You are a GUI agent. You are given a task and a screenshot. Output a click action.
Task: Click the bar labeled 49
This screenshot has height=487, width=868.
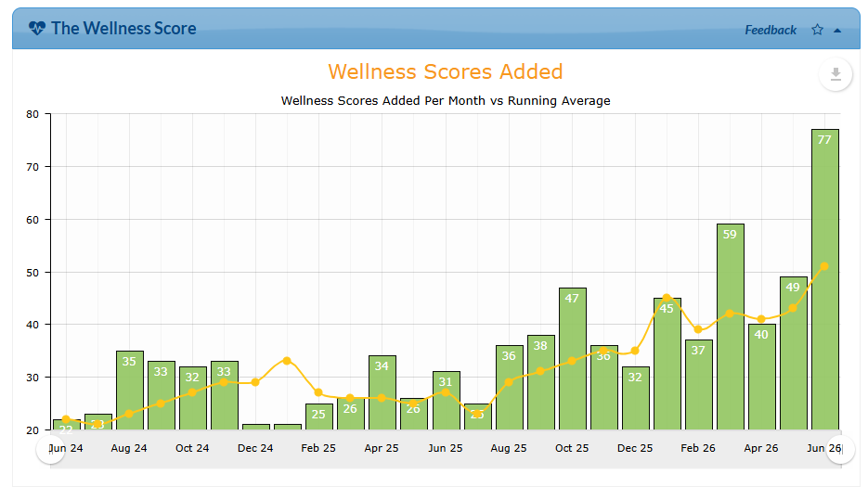(793, 353)
